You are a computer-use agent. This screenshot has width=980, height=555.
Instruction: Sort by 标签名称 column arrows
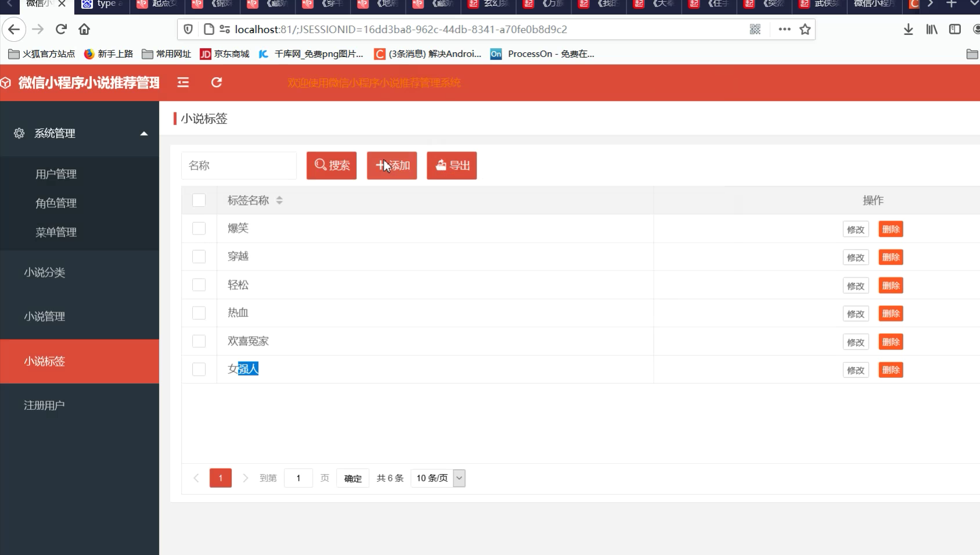tap(279, 200)
